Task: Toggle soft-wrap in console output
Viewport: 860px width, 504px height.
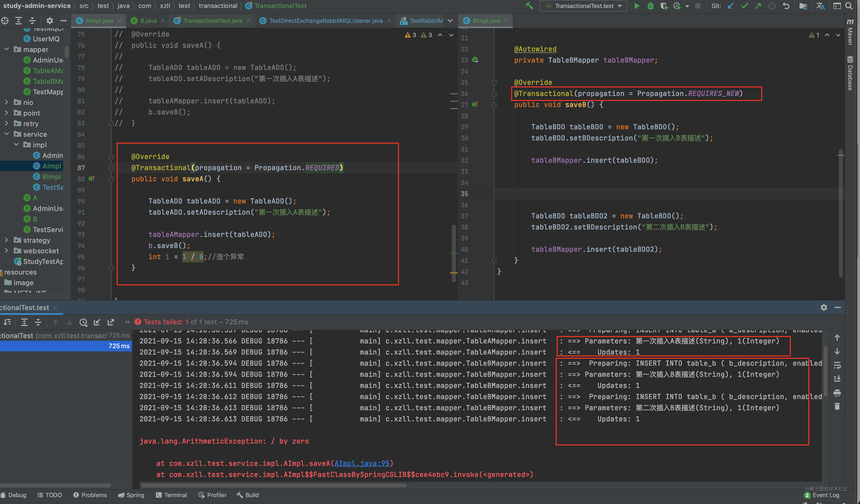Action: [x=837, y=366]
